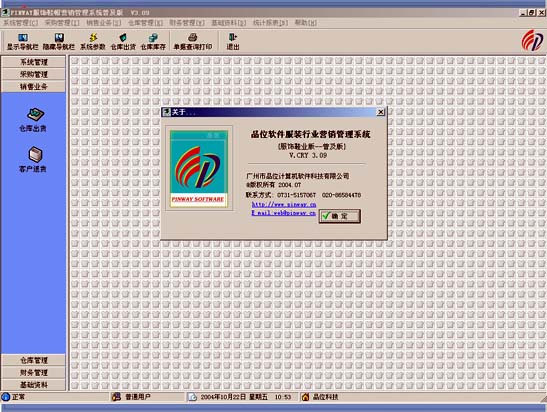Select the 客户退货 icon in navigation panel
This screenshot has height=412, width=547.
pyautogui.click(x=35, y=155)
